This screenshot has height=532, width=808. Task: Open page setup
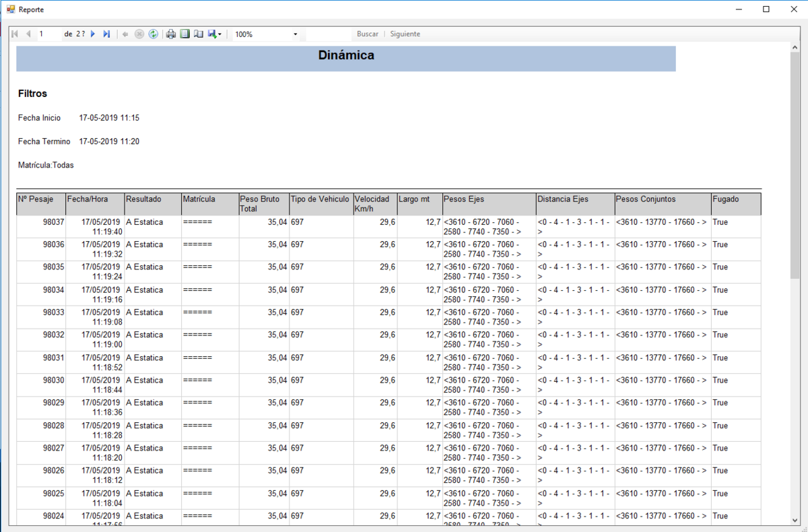(198, 34)
